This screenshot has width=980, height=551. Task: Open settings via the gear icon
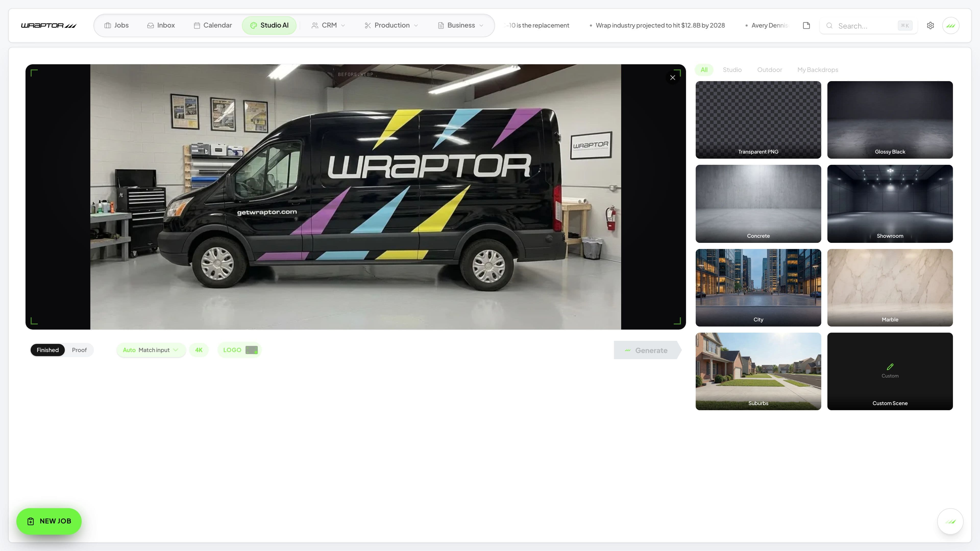pyautogui.click(x=930, y=26)
